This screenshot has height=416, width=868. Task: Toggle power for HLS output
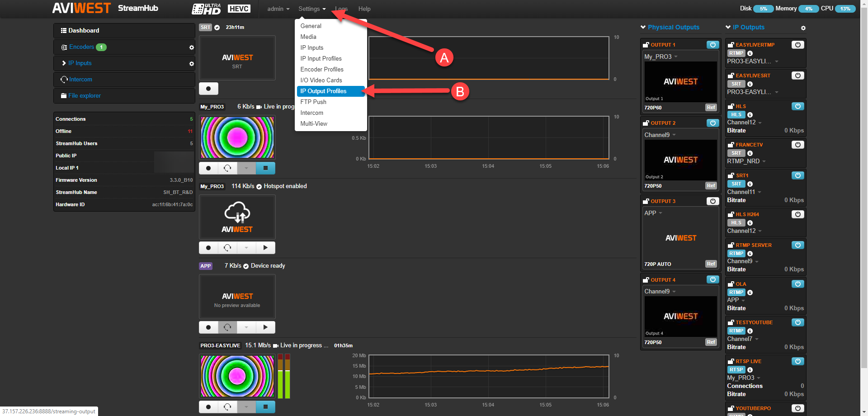[x=798, y=106]
